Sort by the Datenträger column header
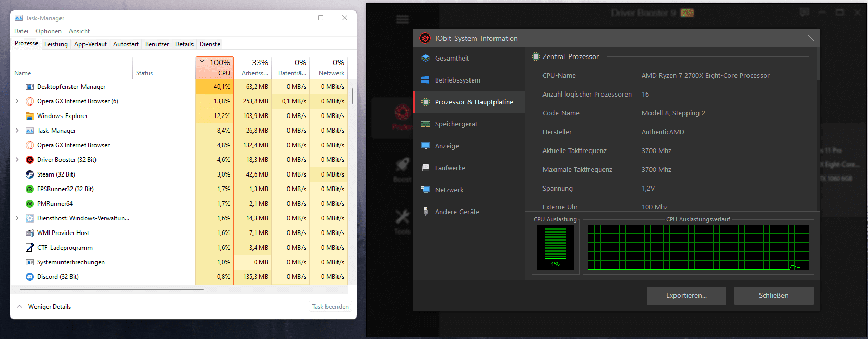Screen dimensions: 868x339 291,68
